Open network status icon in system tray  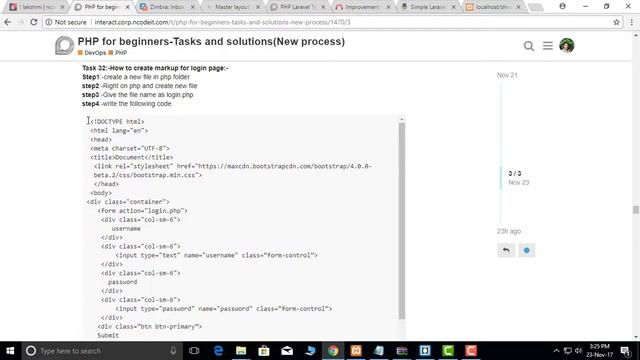click(567, 351)
